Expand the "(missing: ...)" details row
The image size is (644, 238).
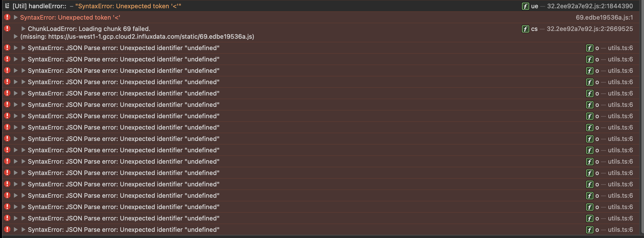15,36
